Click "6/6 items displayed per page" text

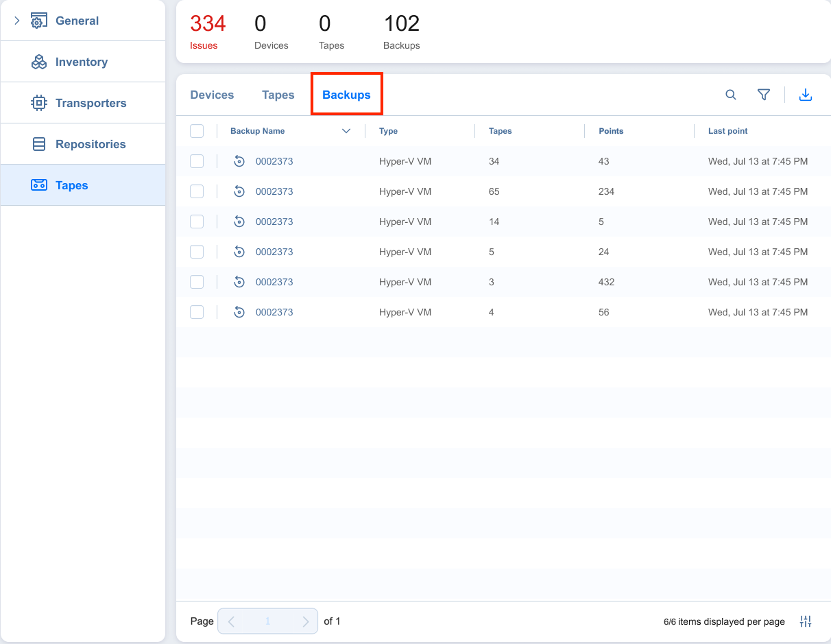coord(724,621)
